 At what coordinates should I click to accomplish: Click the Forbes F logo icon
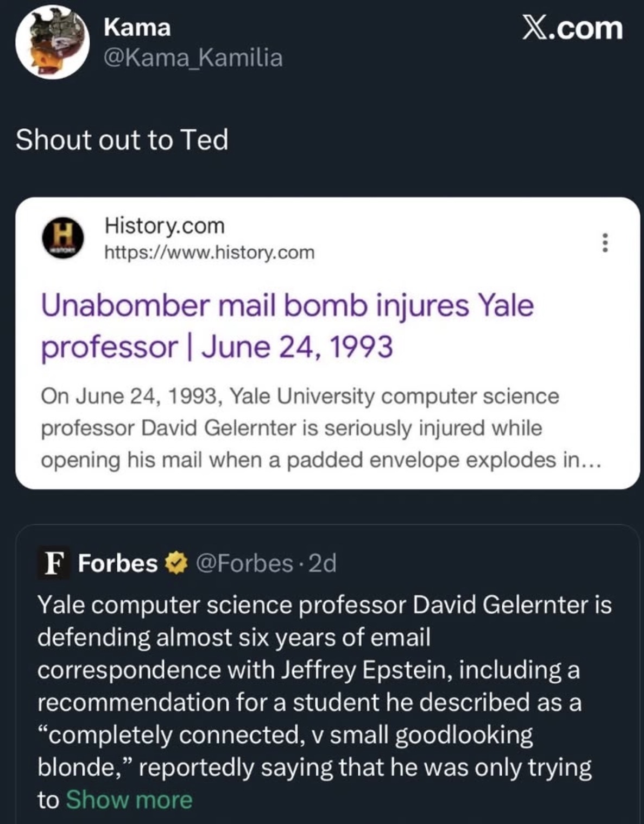click(x=53, y=563)
